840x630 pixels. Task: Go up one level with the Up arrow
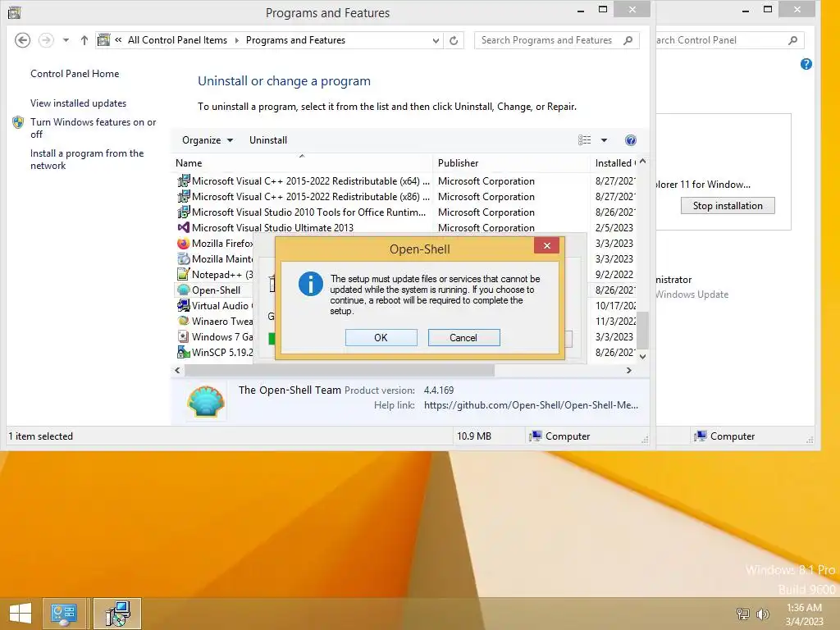pos(84,40)
